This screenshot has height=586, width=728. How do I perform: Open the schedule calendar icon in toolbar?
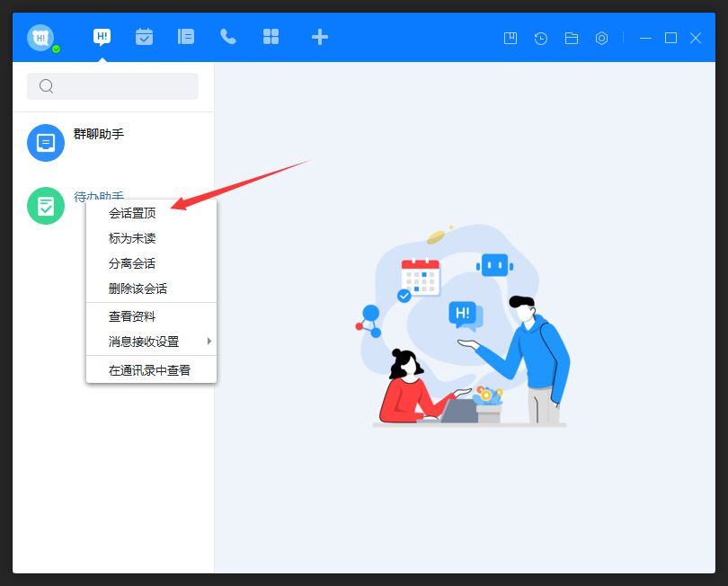[x=144, y=37]
